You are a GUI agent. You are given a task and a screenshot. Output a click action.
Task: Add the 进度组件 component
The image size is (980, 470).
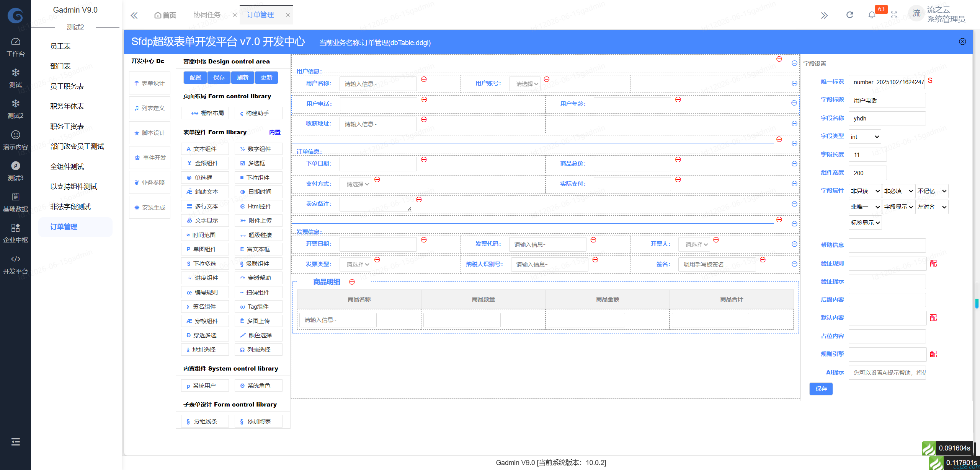click(x=205, y=278)
